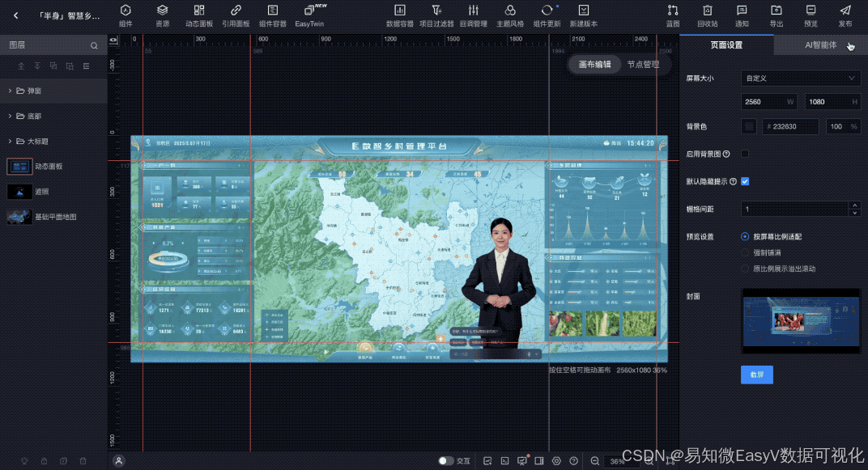Go back using the top-left arrow
The height and width of the screenshot is (470, 868).
[x=15, y=15]
